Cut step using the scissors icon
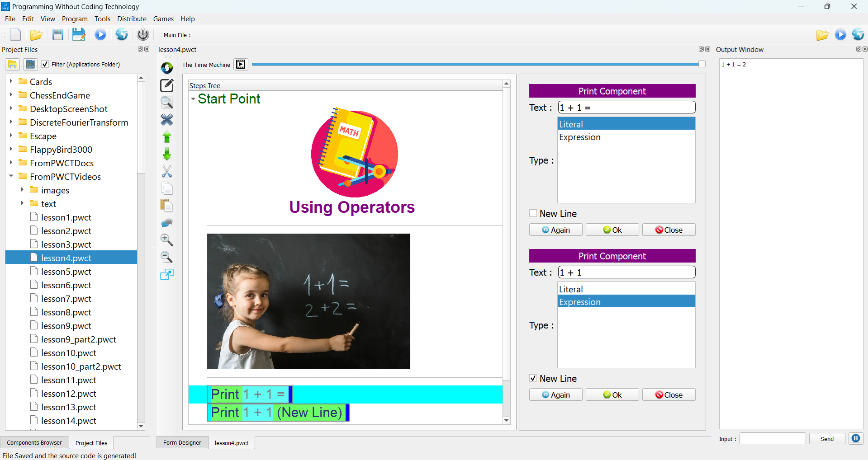 pyautogui.click(x=167, y=171)
